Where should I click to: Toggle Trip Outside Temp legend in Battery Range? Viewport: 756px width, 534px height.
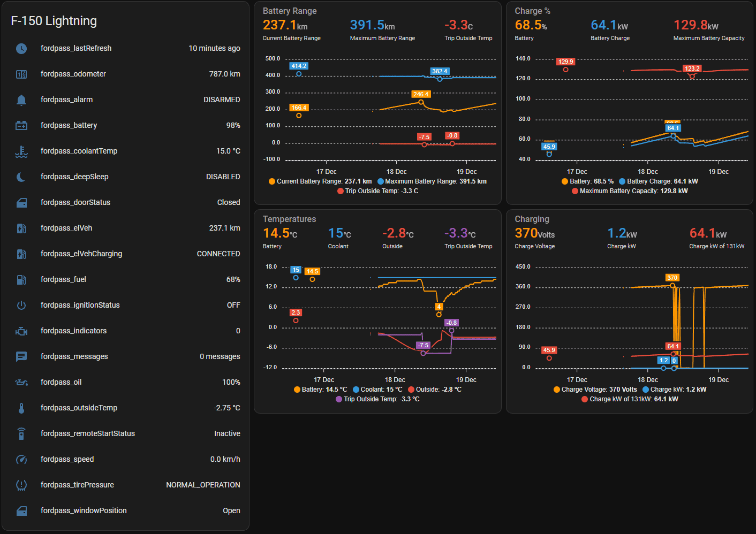378,191
